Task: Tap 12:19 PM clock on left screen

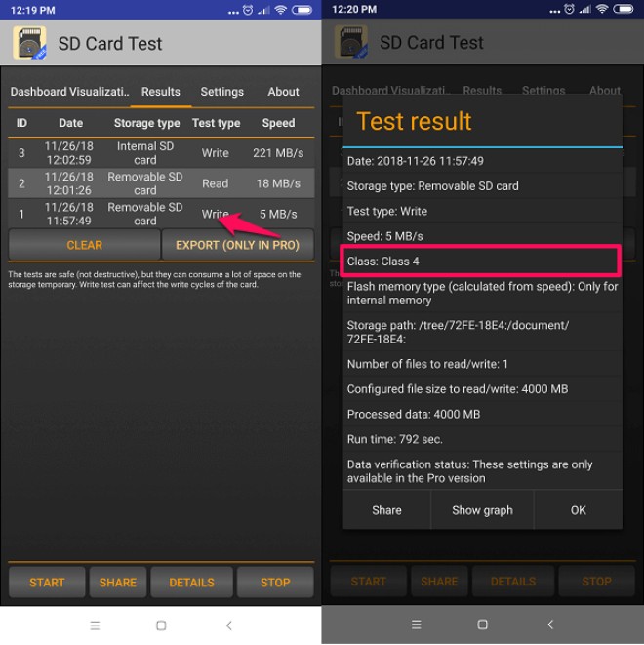Action: pos(32,11)
